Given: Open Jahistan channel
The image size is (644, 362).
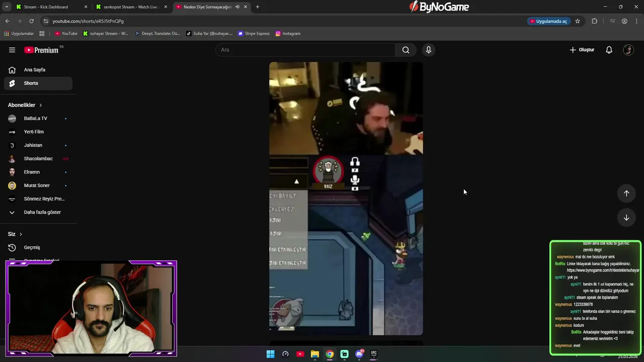Looking at the screenshot, I should click(x=38, y=145).
